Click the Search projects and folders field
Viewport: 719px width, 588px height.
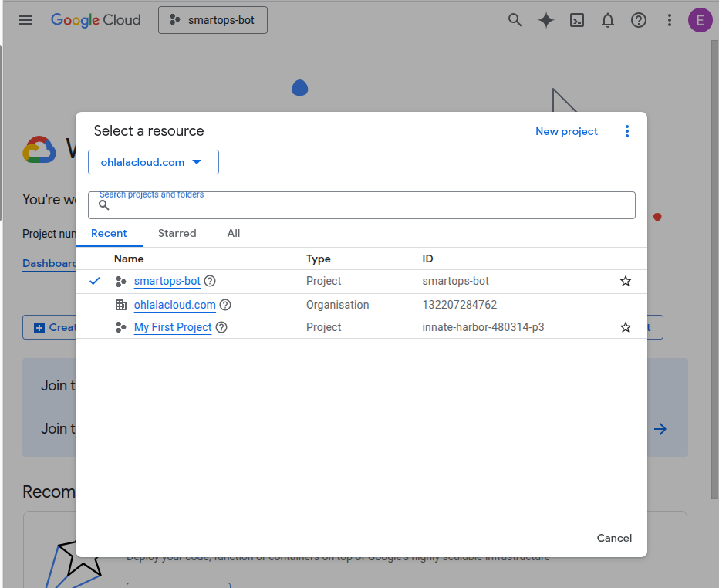pos(361,204)
